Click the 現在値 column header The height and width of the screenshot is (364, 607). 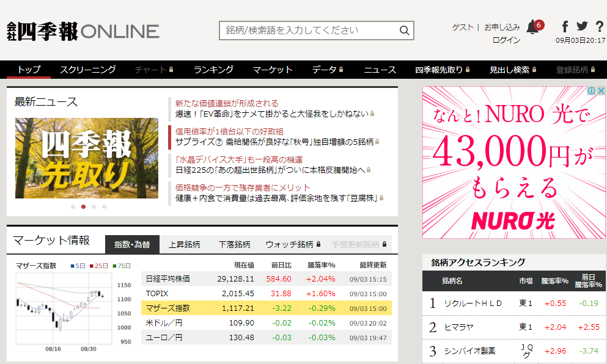[x=245, y=265]
